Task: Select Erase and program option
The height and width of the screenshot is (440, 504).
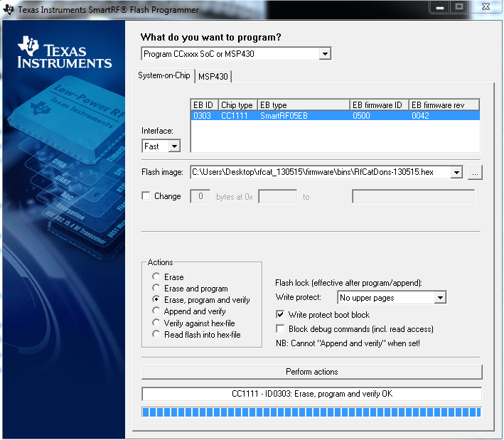Action: point(156,289)
